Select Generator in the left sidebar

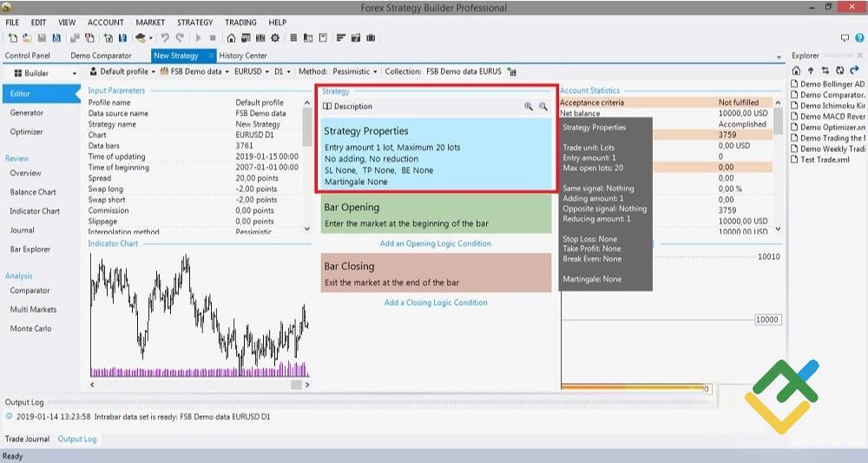point(27,113)
